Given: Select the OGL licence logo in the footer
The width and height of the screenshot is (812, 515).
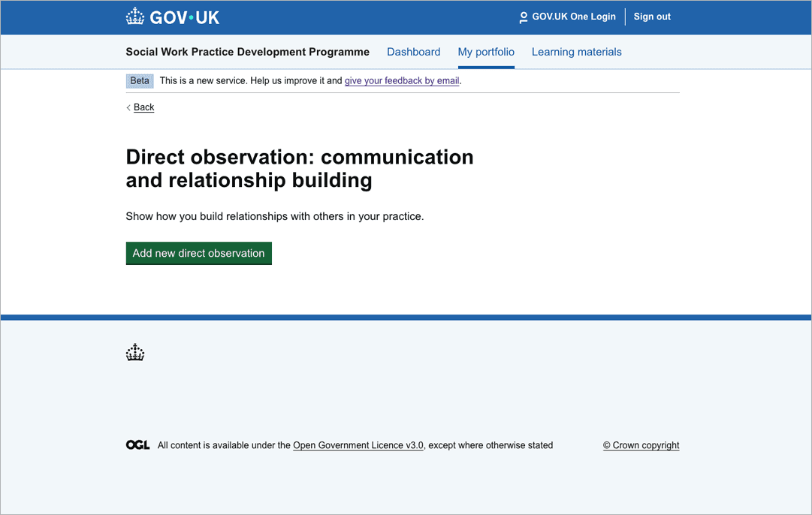Looking at the screenshot, I should pos(138,444).
